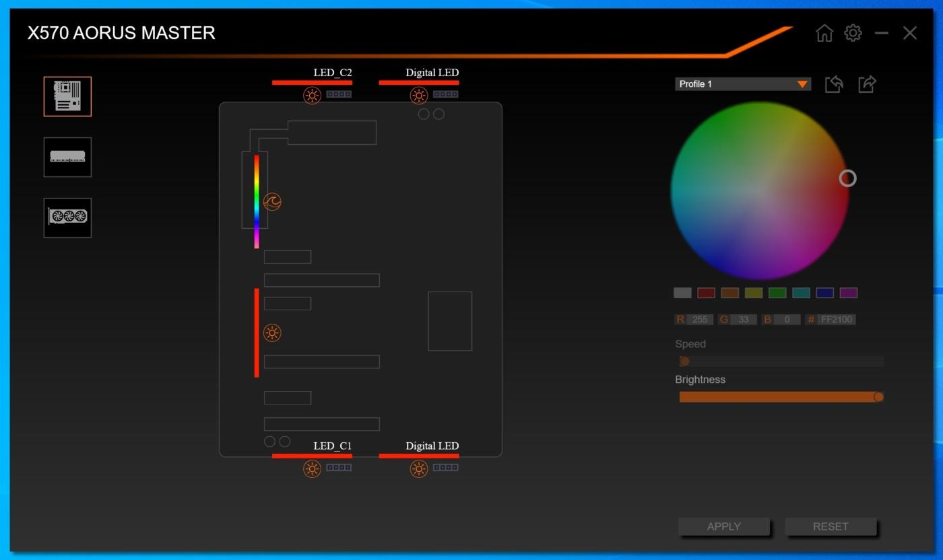Pick the orange color swatch
Viewport: 943px width, 560px height.
point(730,293)
